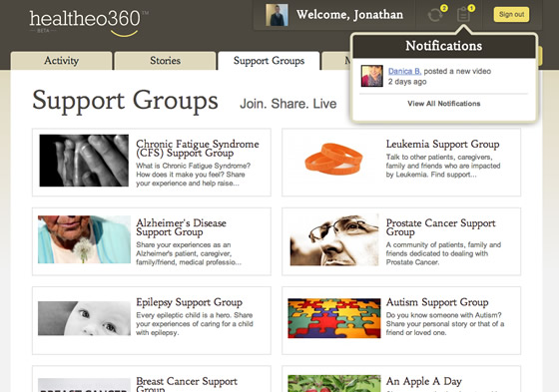Open Leukemia Support Group title

(x=442, y=144)
